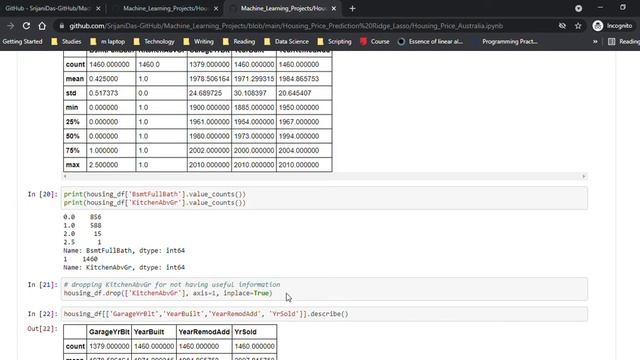
Task: Click the In [21] drop KitchenAbvGr cell
Action: pyautogui.click(x=324, y=289)
